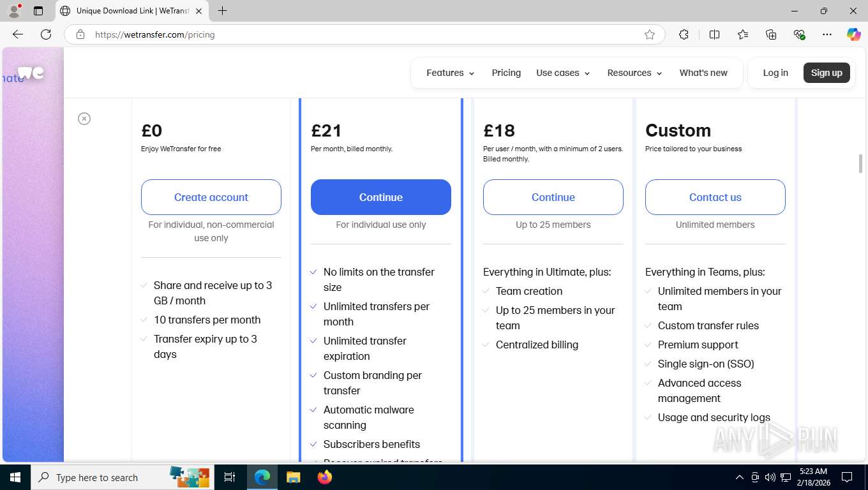Image resolution: width=868 pixels, height=490 pixels.
Task: Click 'Unlimited members' caption text
Action: point(715,225)
